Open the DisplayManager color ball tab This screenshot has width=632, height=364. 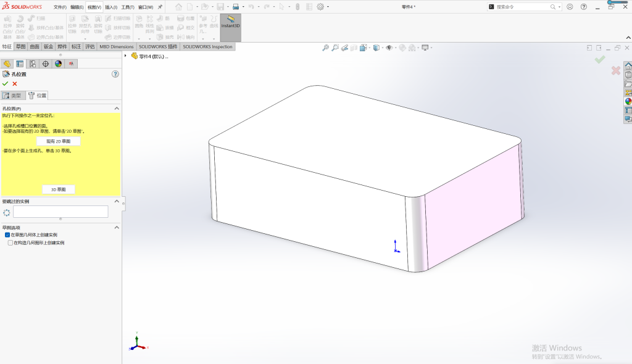pos(59,64)
